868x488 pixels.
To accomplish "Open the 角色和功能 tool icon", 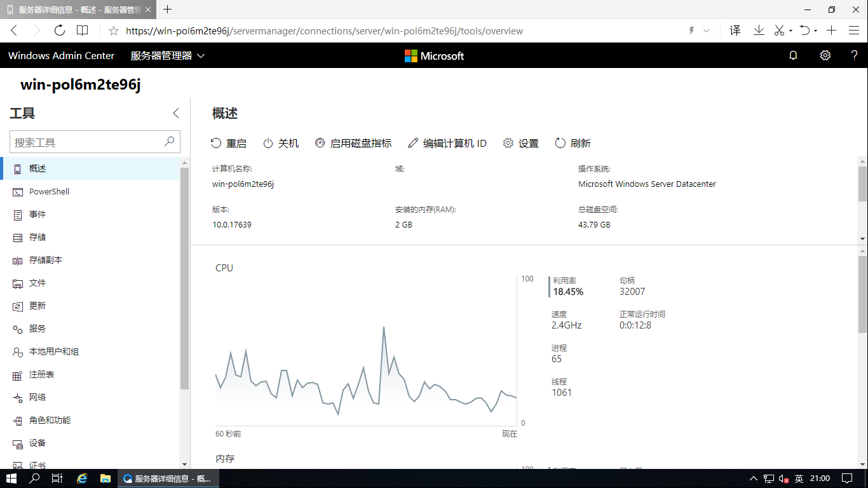I will pyautogui.click(x=17, y=421).
